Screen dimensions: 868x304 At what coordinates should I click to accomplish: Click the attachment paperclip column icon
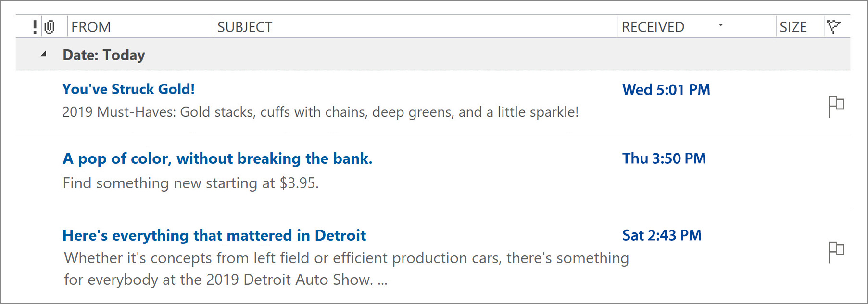click(x=50, y=27)
